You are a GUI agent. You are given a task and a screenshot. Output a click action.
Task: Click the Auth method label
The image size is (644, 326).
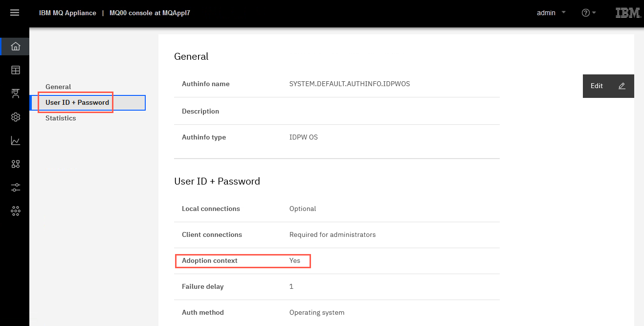click(x=203, y=312)
